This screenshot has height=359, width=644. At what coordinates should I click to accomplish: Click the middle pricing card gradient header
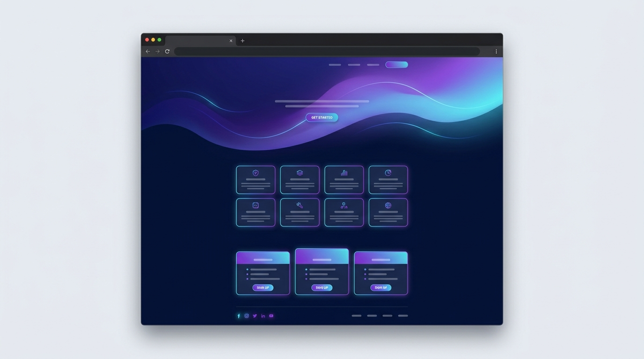tap(322, 256)
